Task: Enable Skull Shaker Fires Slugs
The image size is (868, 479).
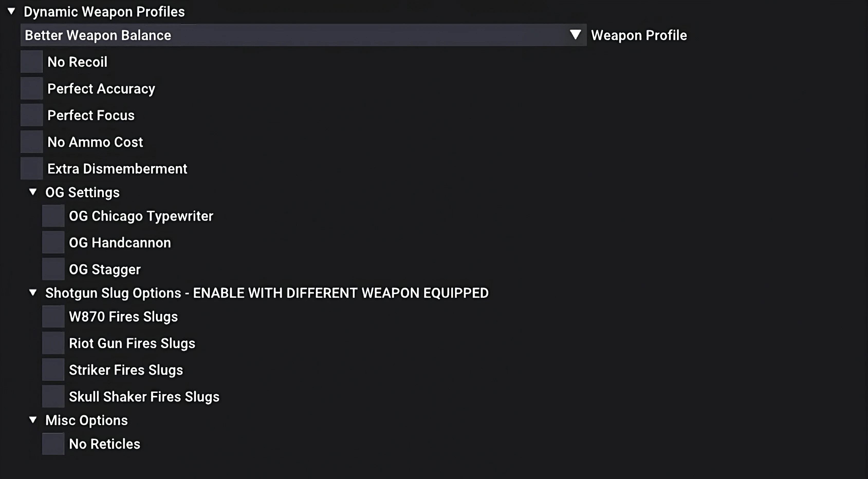Action: tap(53, 397)
